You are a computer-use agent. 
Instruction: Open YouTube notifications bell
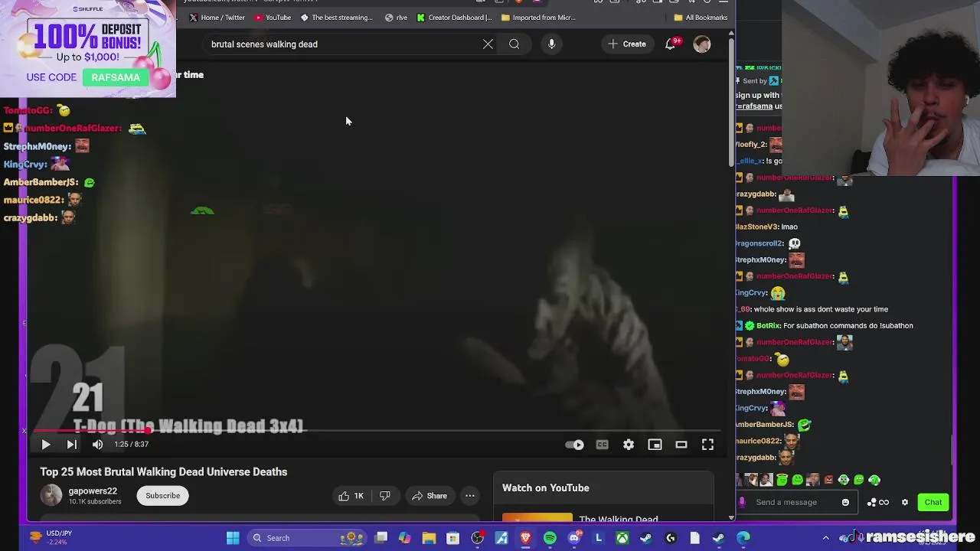[x=671, y=44]
